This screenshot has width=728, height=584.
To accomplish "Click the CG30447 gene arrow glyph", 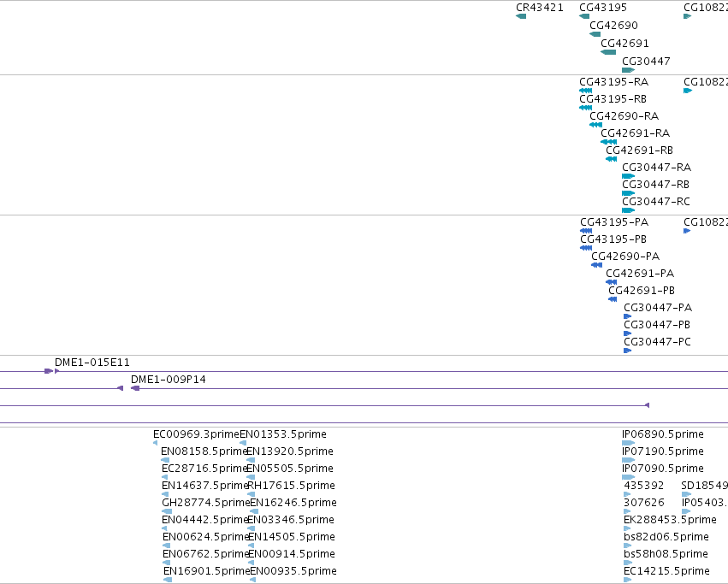I will (x=628, y=70).
